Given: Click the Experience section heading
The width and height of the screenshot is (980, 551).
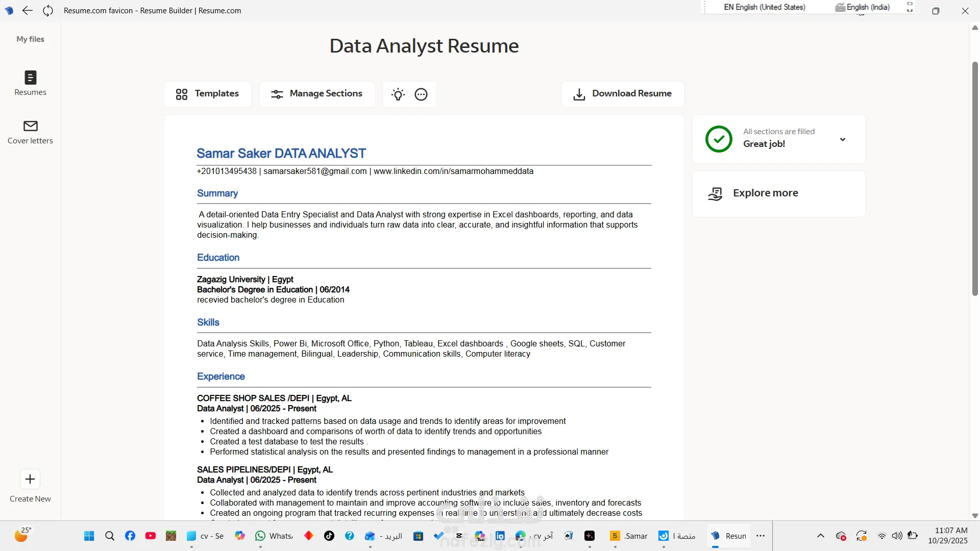Looking at the screenshot, I should [x=220, y=377].
